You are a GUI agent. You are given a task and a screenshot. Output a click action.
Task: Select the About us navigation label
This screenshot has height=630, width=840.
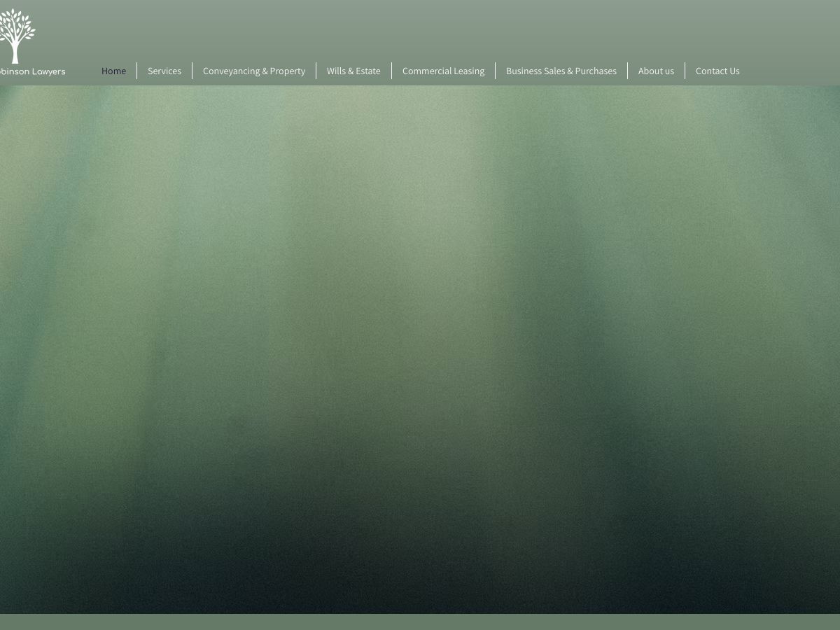(x=656, y=71)
